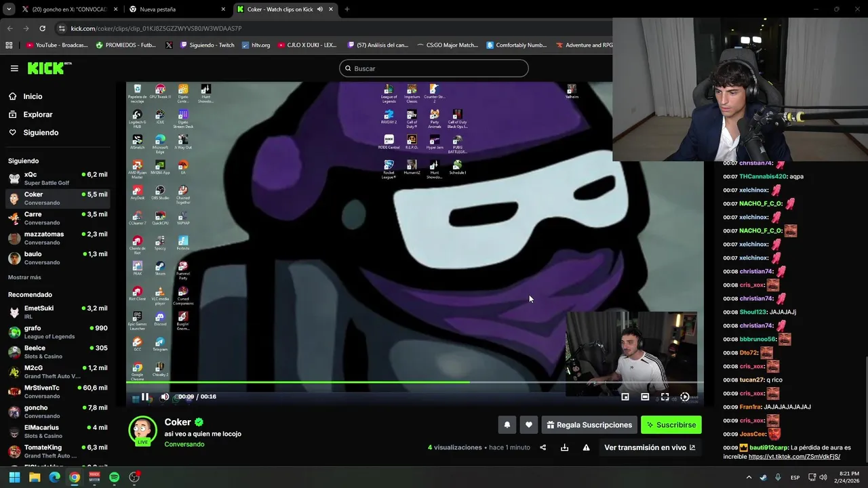Open TomateKing recommended channel
The height and width of the screenshot is (488, 868).
pos(58,451)
